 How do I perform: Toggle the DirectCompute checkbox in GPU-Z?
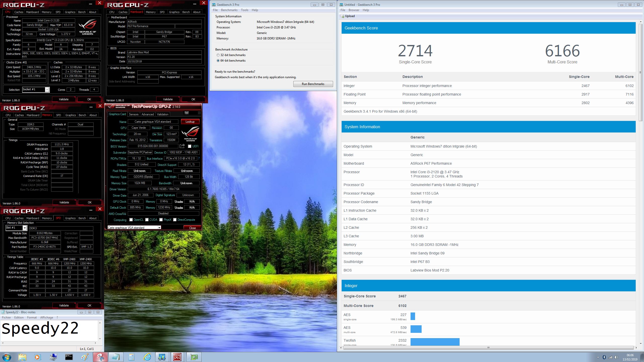(175, 220)
